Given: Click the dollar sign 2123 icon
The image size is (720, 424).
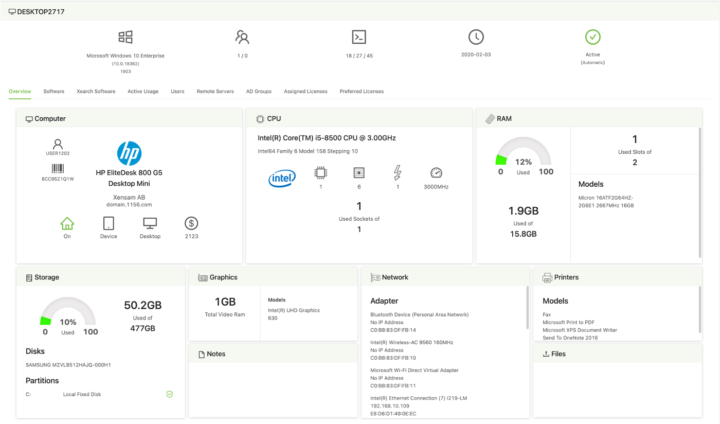Looking at the screenshot, I should 191,223.
